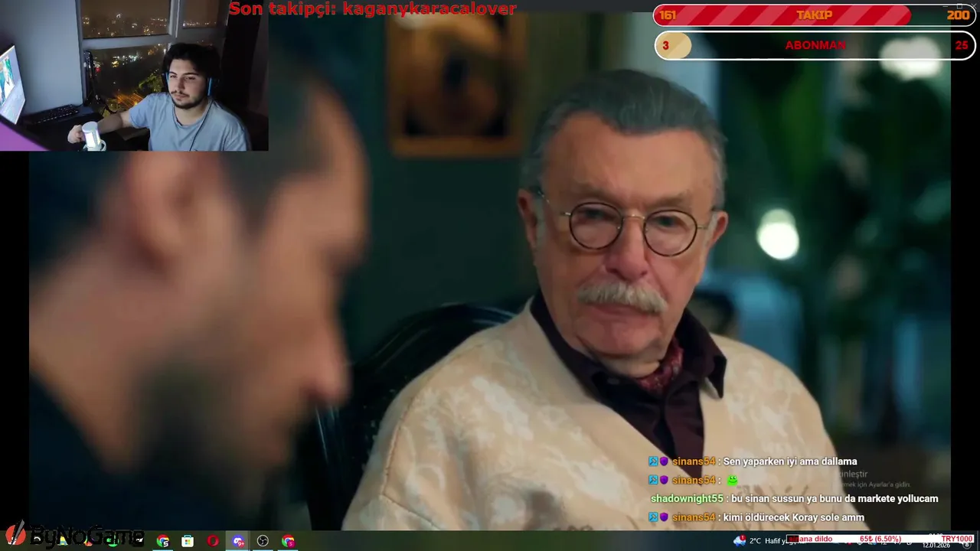Launch Opera browser from the taskbar
Viewport: 980px width, 551px height.
(213, 541)
